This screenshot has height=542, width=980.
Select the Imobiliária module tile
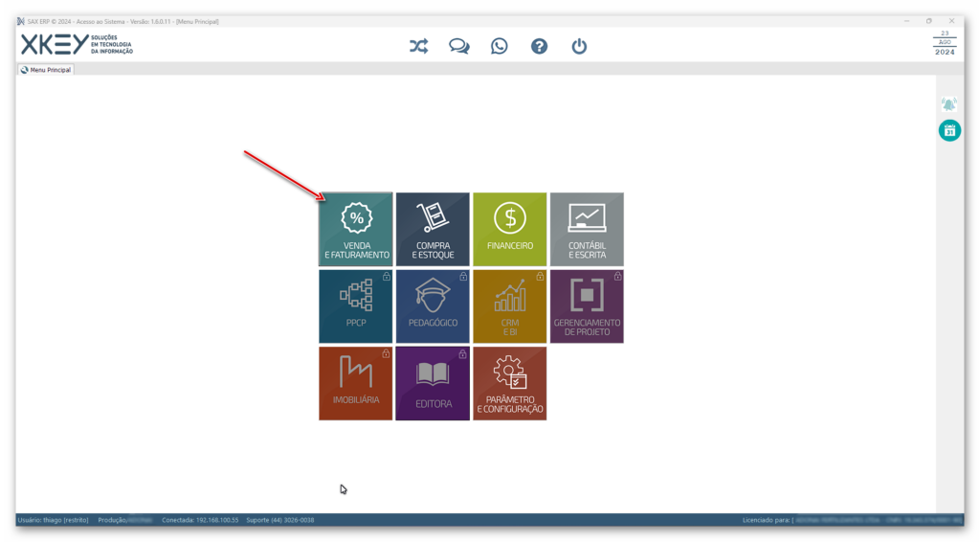click(356, 383)
